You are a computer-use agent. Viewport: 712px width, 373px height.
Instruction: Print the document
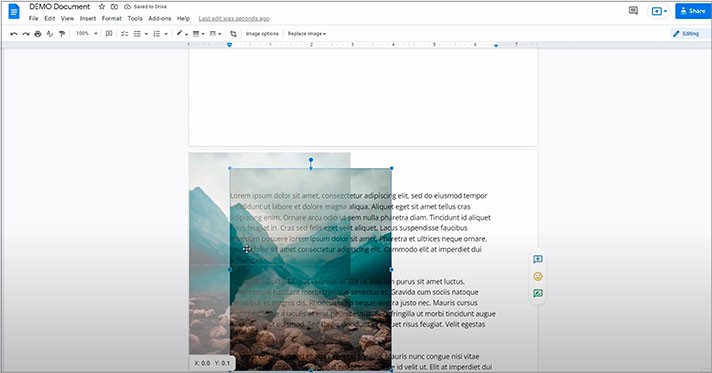coord(38,34)
